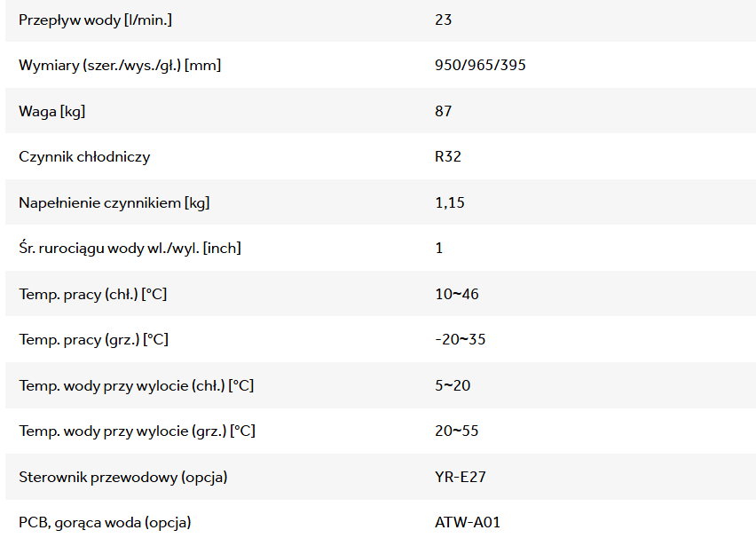Image resolution: width=756 pixels, height=546 pixels.
Task: Click the 'Czynnik chłodniczy' label
Action: (84, 157)
